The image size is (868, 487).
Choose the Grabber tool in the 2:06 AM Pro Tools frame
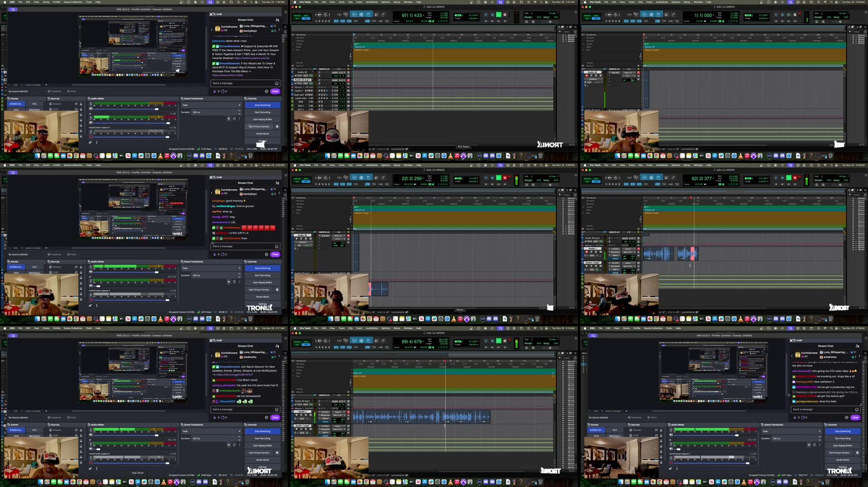(368, 178)
